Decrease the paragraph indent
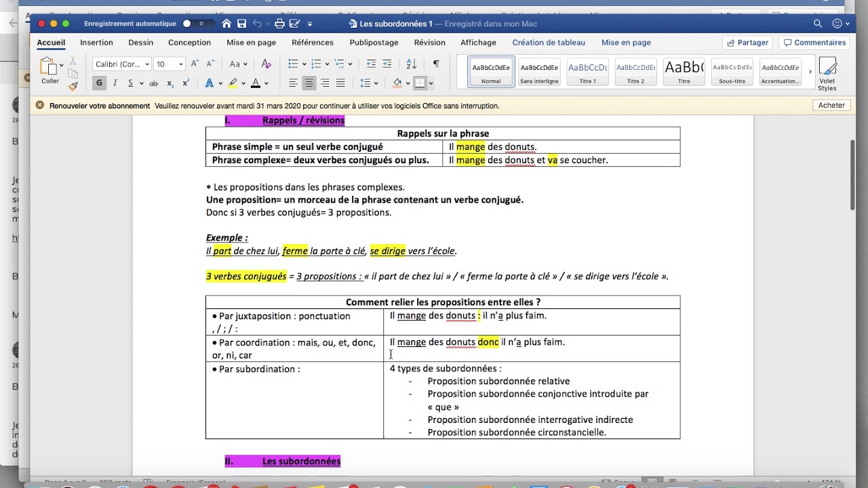 tap(371, 64)
